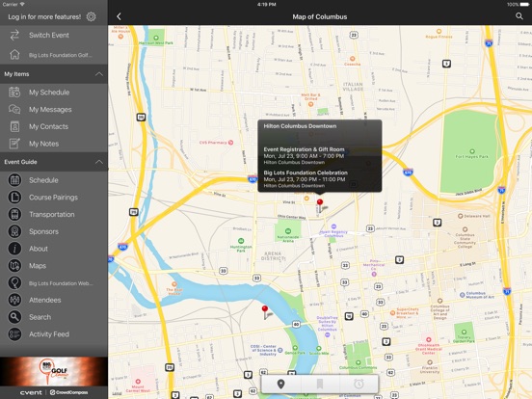Tap Nationwide Arena marker on map
Viewport: 532px width, 399px height.
point(288,231)
